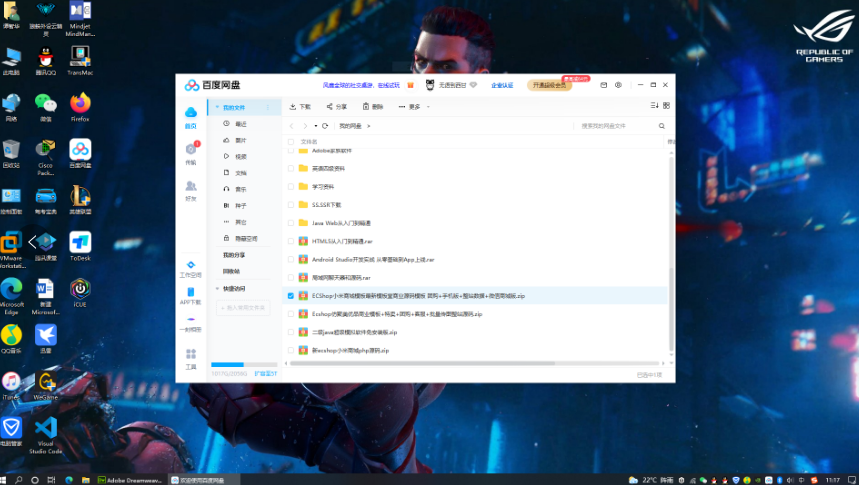The height and width of the screenshot is (485, 859).
Task: Open the 工具 tools grid icon
Action: point(191,353)
